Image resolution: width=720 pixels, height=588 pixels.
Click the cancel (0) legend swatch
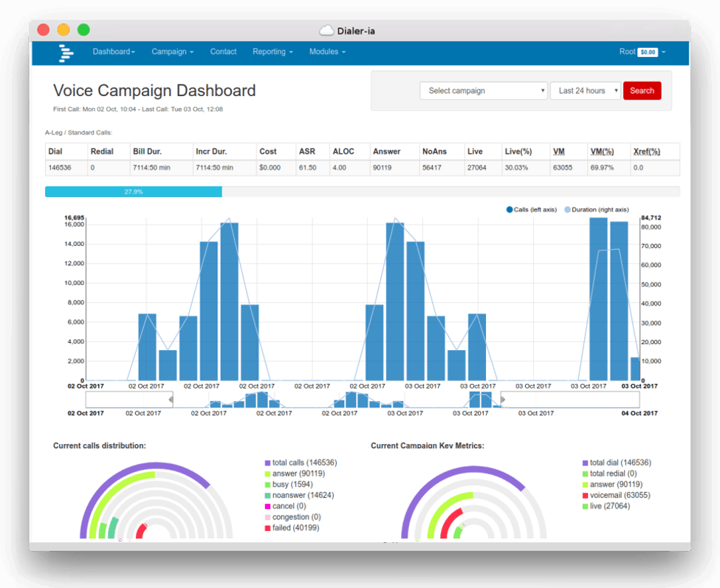[x=268, y=506]
